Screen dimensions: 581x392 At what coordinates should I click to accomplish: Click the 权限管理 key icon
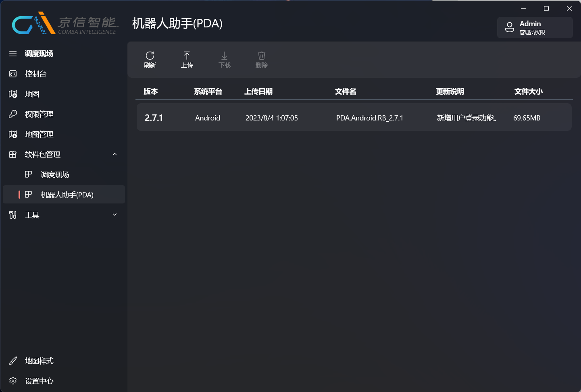(x=12, y=114)
